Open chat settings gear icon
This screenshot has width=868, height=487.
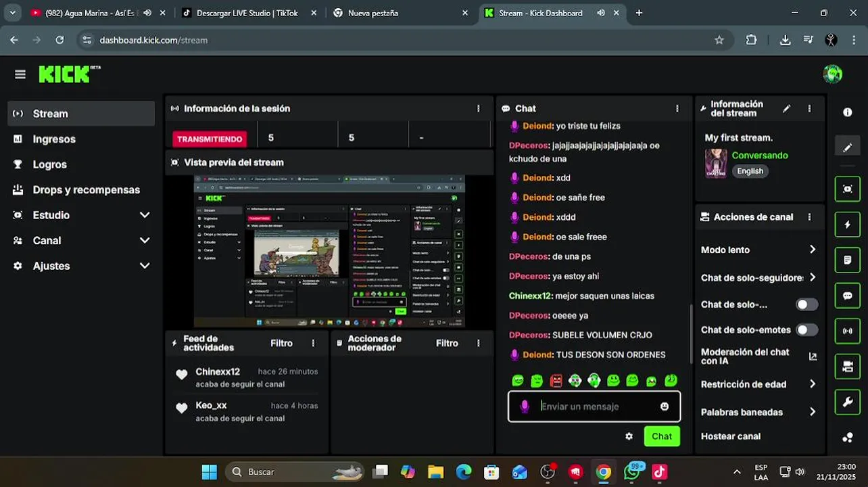point(629,436)
